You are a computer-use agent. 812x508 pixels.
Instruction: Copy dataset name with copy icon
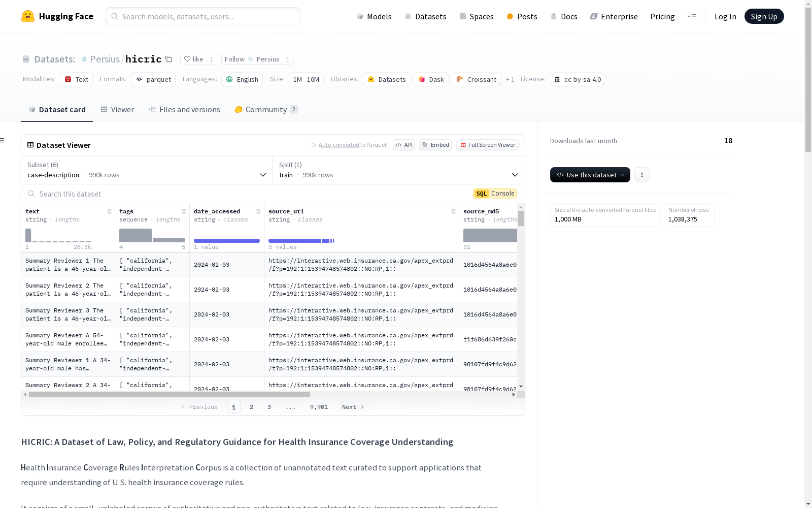pyautogui.click(x=168, y=59)
